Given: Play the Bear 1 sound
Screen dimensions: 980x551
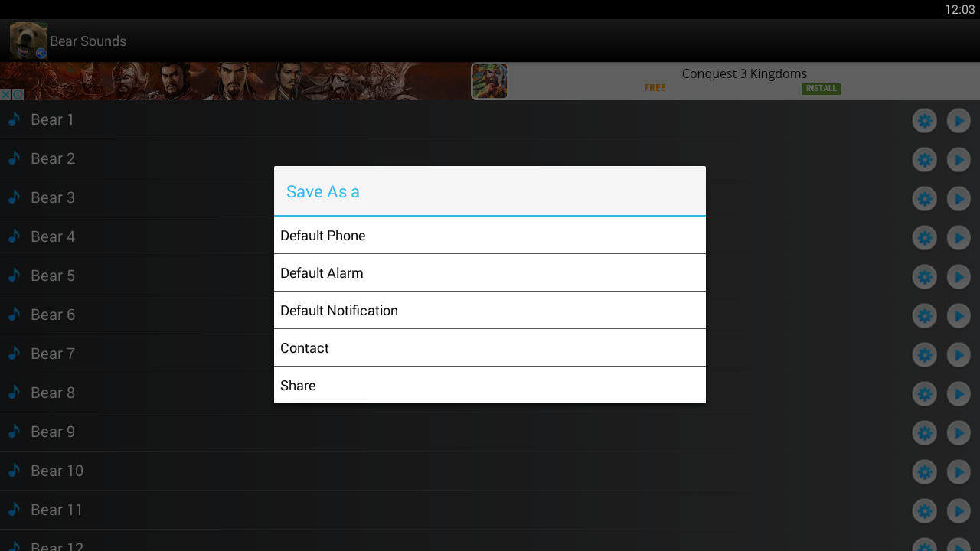Looking at the screenshot, I should pyautogui.click(x=959, y=120).
